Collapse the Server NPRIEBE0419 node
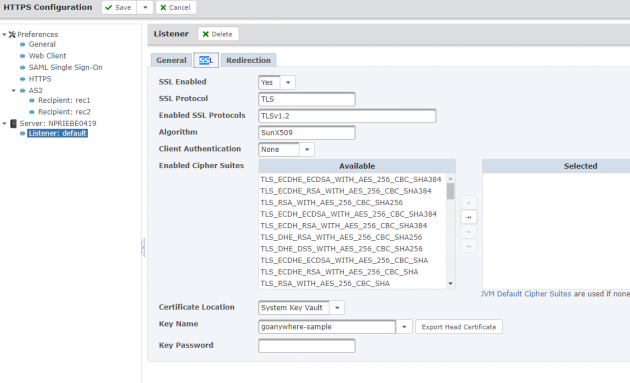The image size is (630, 383). click(x=4, y=123)
